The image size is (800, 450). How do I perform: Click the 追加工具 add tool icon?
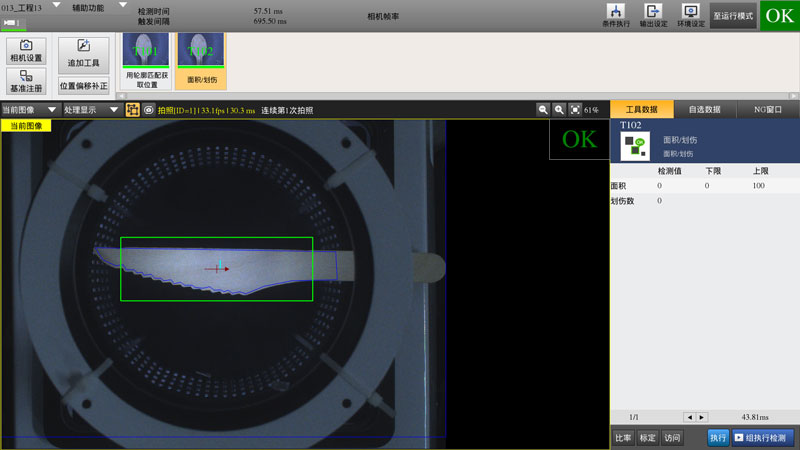point(83,51)
